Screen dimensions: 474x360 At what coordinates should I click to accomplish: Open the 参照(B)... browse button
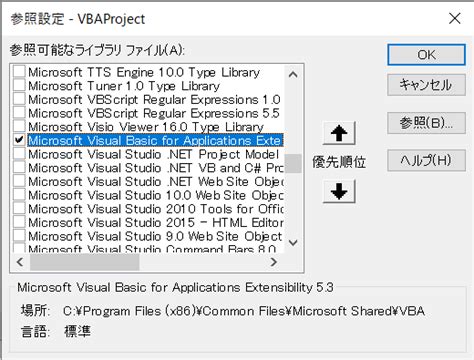pos(426,123)
